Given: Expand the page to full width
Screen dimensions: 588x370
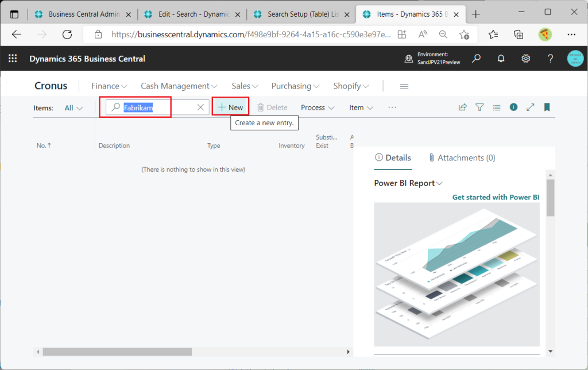Looking at the screenshot, I should tap(530, 107).
